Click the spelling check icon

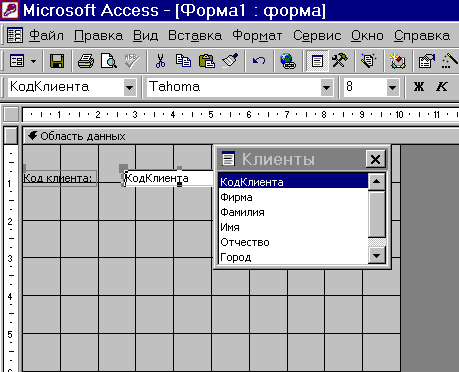coord(132,61)
